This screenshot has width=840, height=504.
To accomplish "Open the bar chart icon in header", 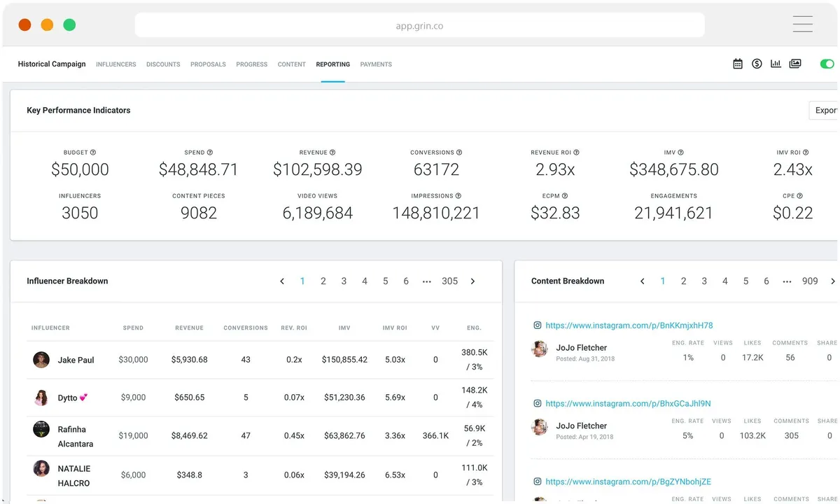I will [x=776, y=64].
